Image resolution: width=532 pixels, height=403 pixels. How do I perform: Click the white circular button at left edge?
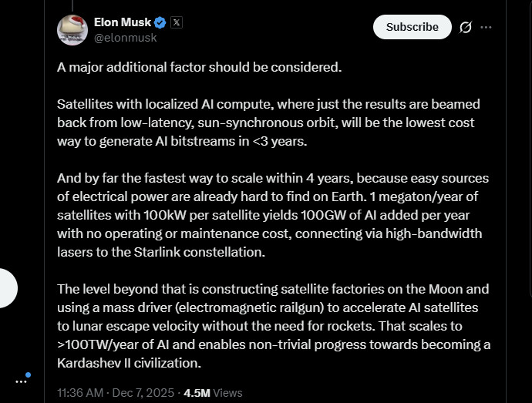click(x=8, y=288)
